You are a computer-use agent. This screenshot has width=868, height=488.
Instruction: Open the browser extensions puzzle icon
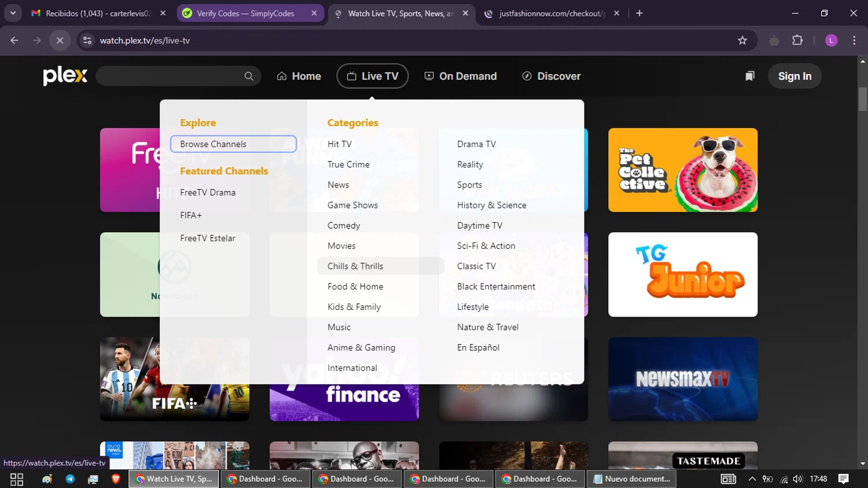pos(797,41)
